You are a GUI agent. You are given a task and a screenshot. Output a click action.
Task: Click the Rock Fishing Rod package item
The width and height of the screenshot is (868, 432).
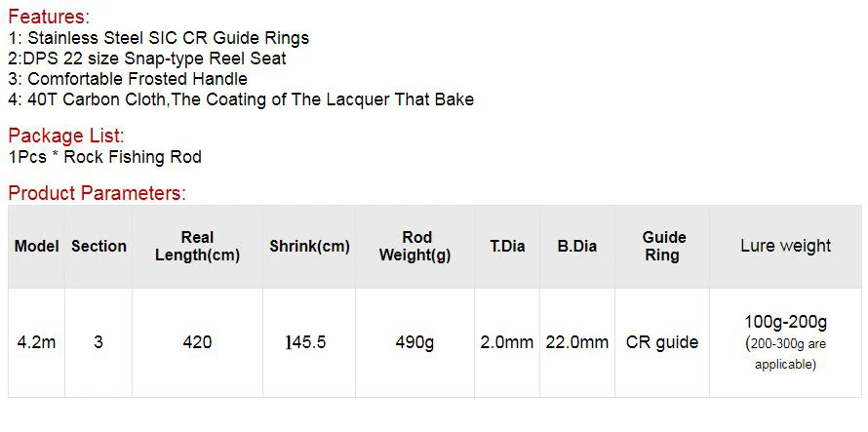point(105,157)
